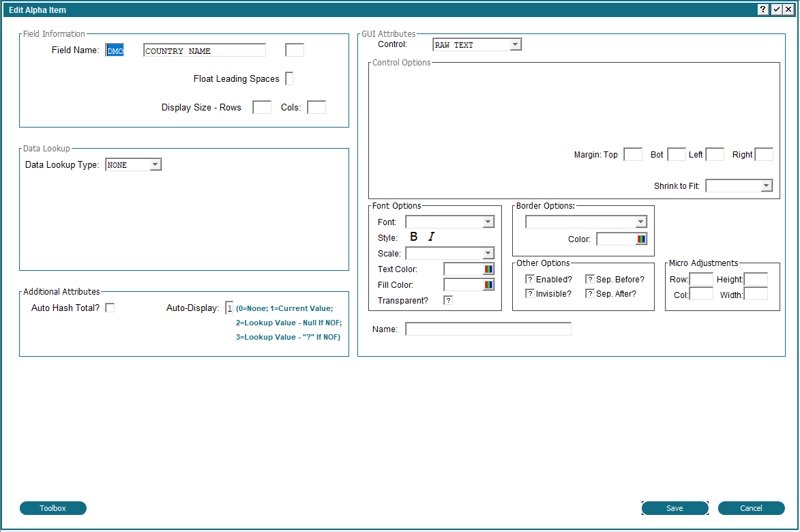Open Border Options style dropdown

tap(587, 222)
